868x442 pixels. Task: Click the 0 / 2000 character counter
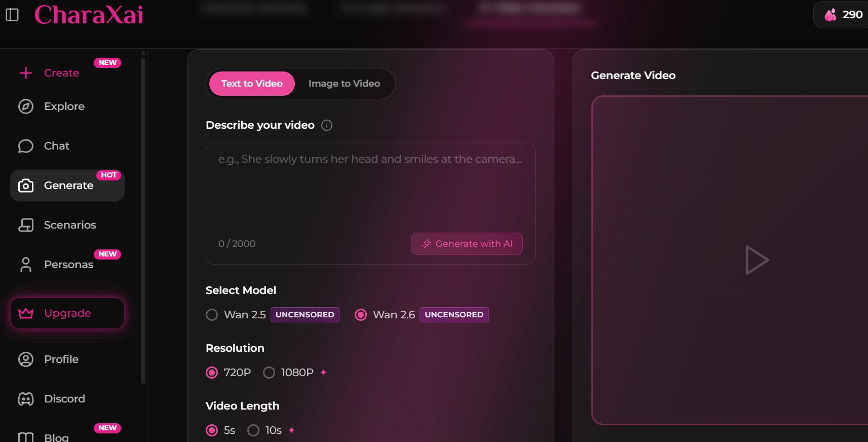click(237, 244)
